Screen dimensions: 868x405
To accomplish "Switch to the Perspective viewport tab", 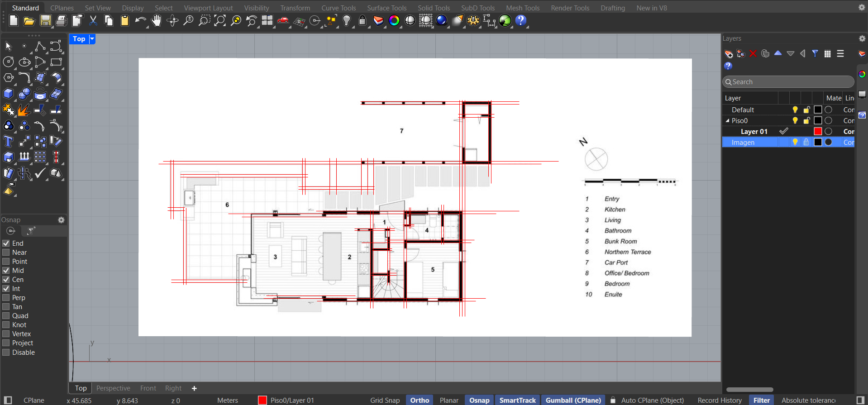I will pyautogui.click(x=113, y=388).
